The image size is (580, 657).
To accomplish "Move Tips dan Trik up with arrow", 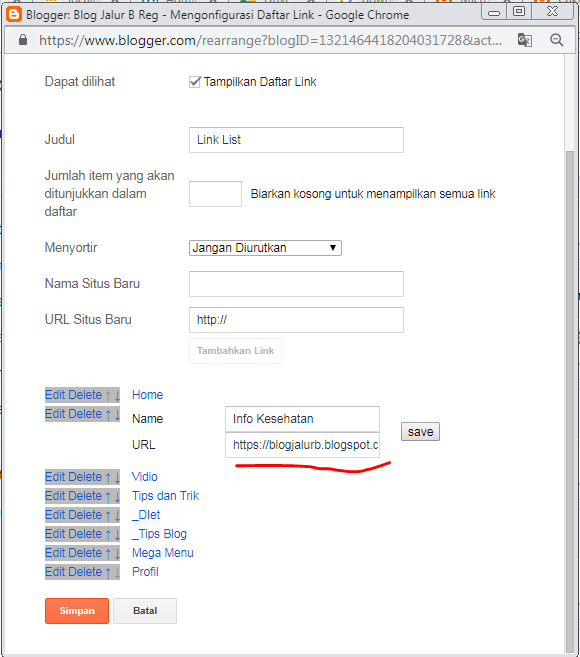I will (108, 496).
